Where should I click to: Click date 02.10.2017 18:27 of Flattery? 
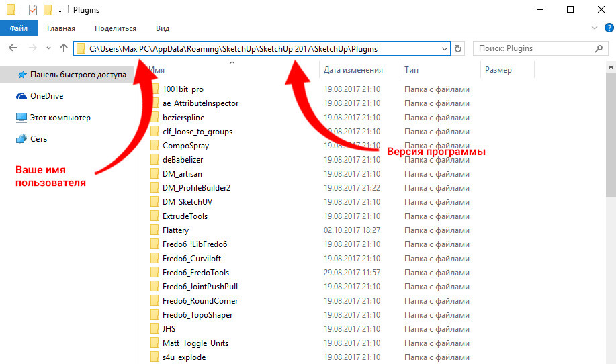click(352, 230)
